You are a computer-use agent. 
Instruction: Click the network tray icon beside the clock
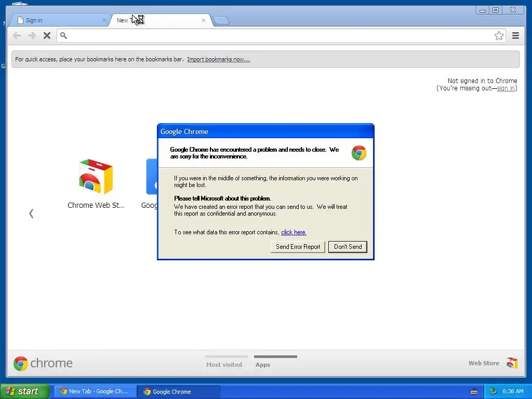point(493,391)
